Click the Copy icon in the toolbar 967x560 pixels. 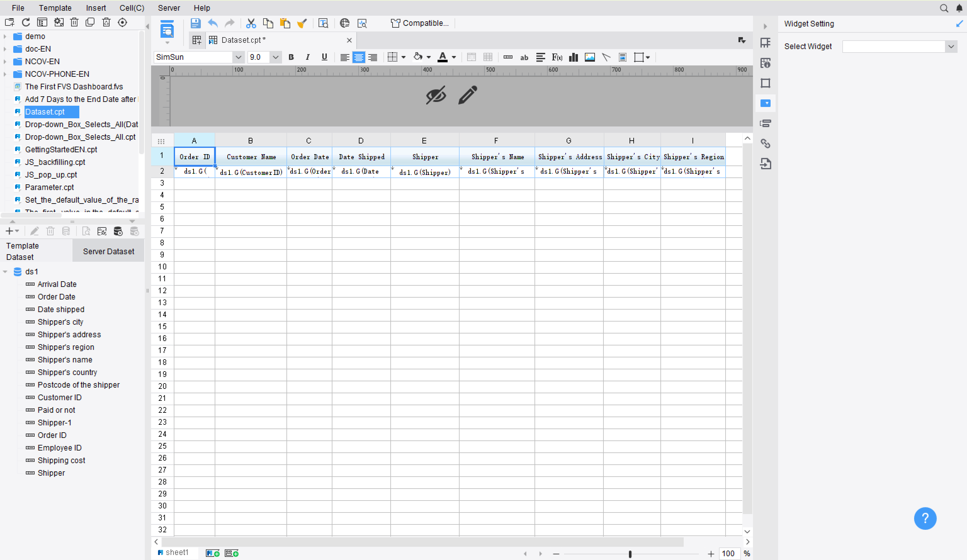click(x=268, y=23)
